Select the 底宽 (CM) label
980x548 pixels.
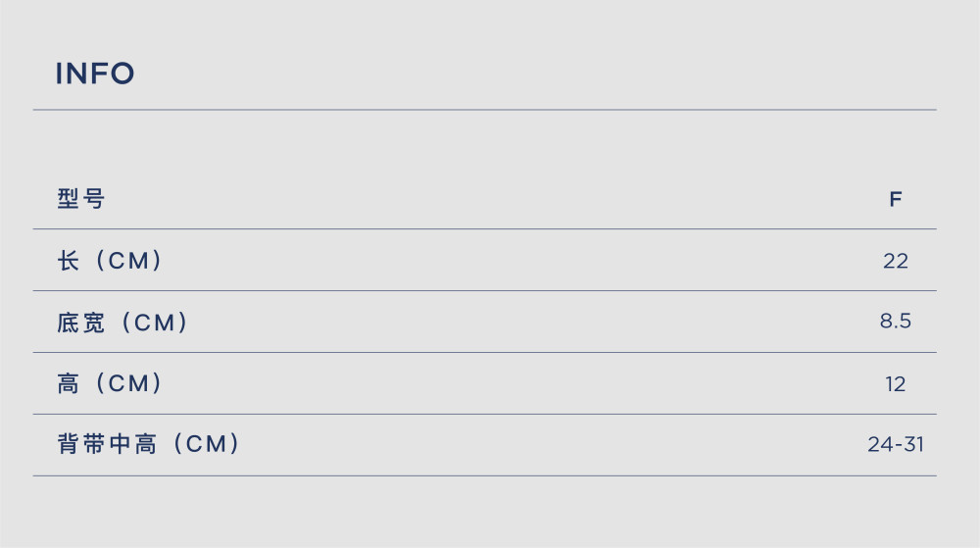(122, 323)
